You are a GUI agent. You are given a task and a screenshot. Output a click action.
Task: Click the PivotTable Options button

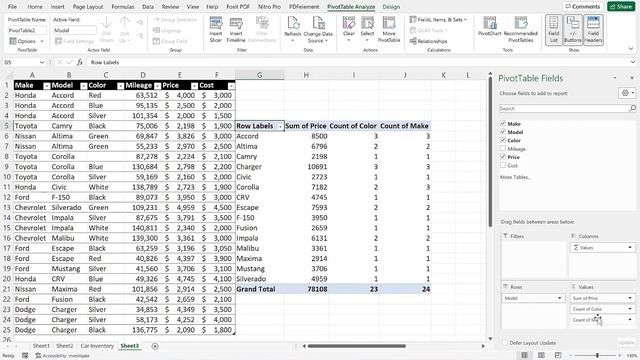[26, 41]
